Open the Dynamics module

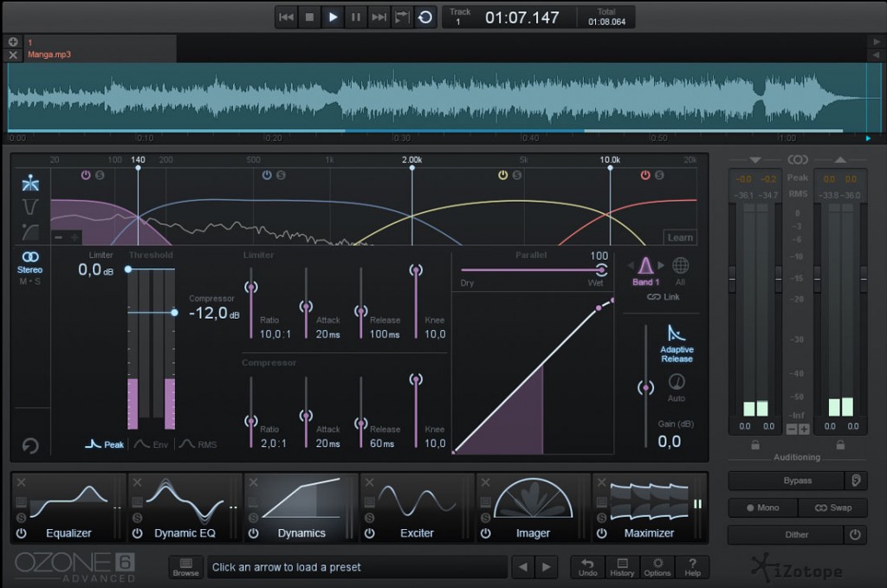301,507
